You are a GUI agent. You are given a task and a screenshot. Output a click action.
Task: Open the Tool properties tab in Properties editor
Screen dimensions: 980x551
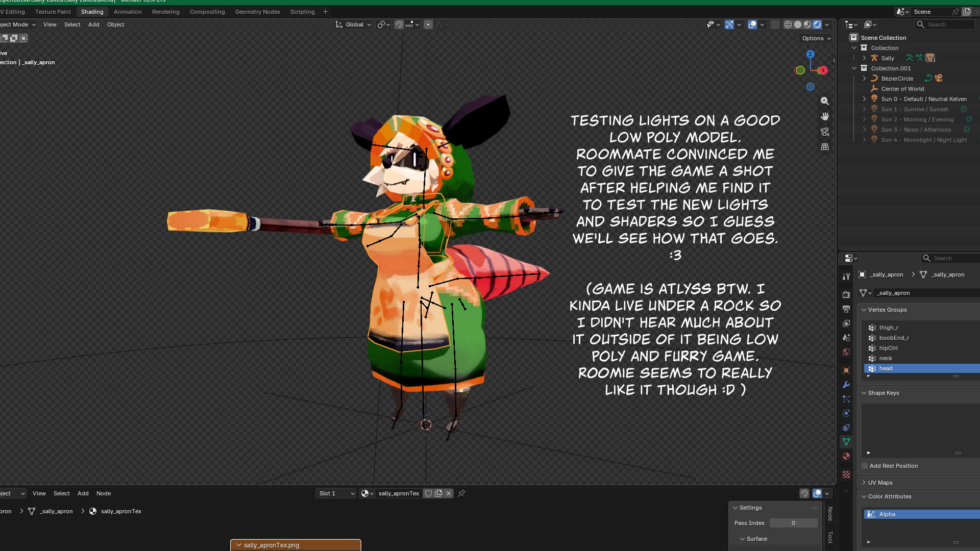[846, 277]
